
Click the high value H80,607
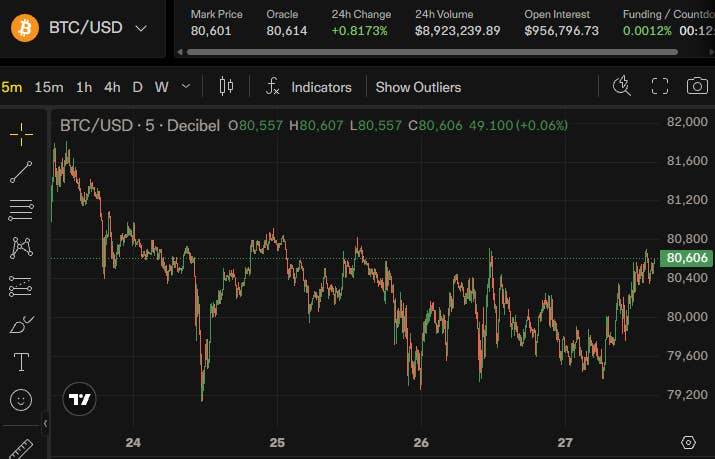point(316,125)
